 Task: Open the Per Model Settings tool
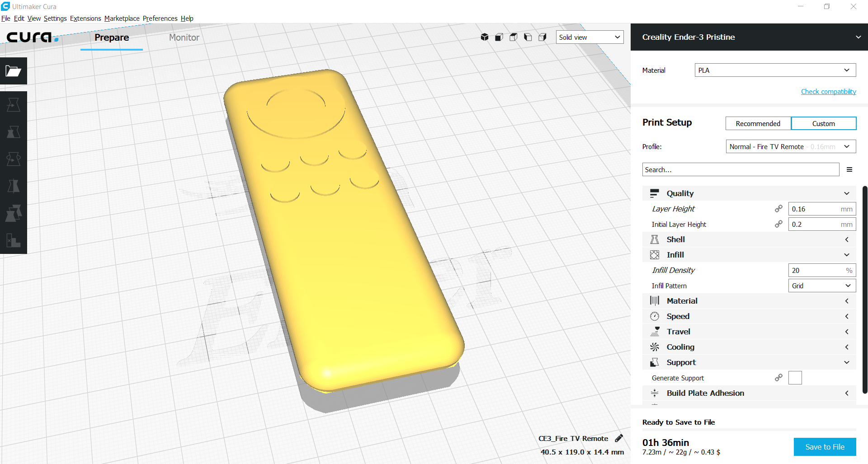[14, 213]
